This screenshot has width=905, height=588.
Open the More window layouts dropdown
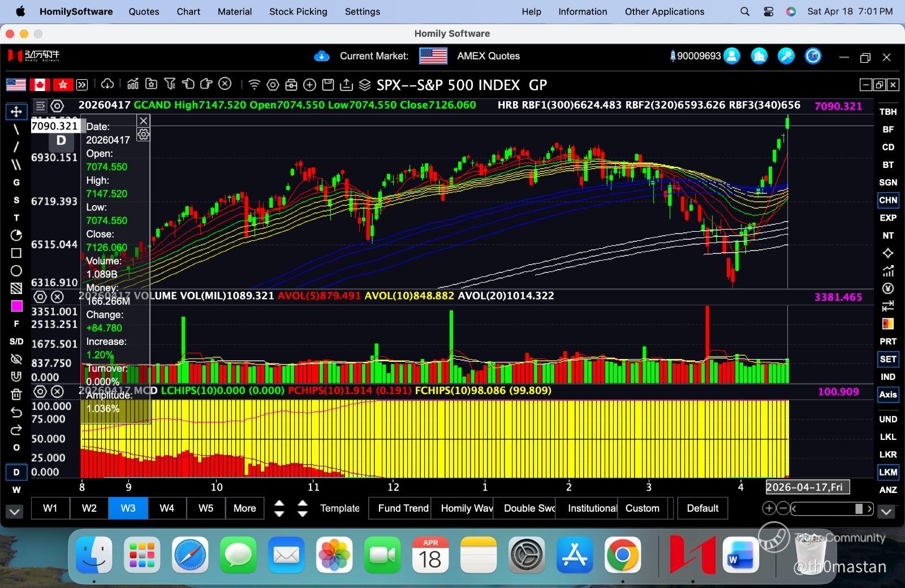[x=245, y=508]
